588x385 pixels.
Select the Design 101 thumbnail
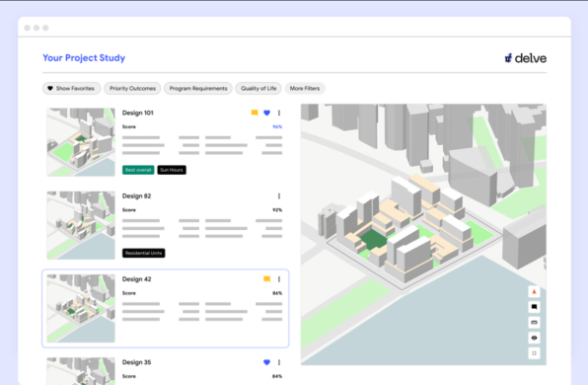(x=81, y=142)
